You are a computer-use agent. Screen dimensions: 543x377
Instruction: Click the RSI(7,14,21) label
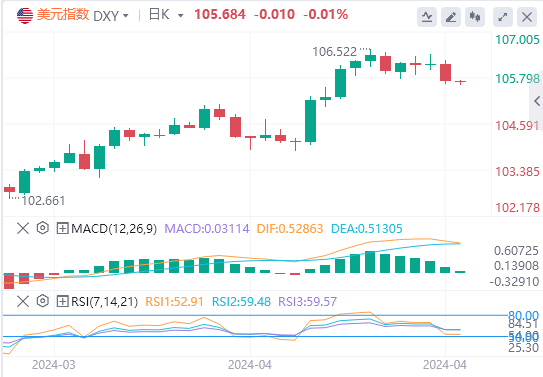click(x=104, y=302)
